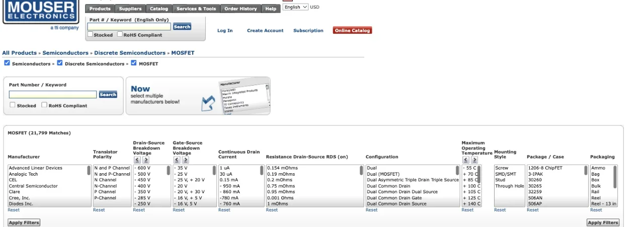The image size is (644, 227).
Task: Click the Create Account link
Action: [x=265, y=31]
